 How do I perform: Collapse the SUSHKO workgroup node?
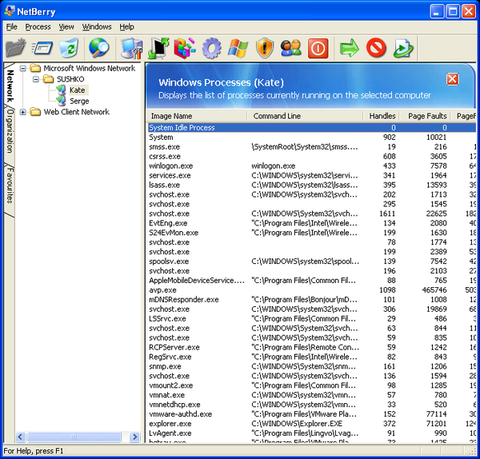coord(36,79)
